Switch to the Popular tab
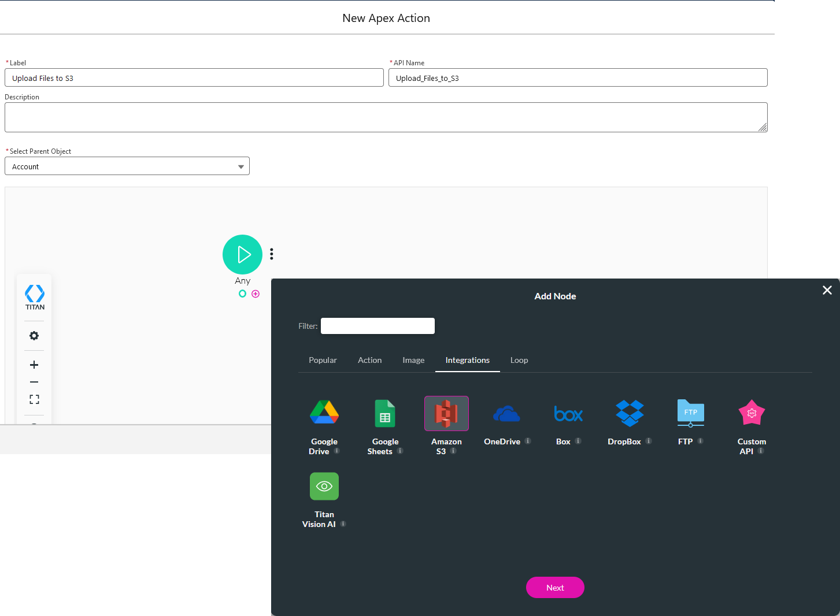Image resolution: width=840 pixels, height=616 pixels. pyautogui.click(x=323, y=360)
